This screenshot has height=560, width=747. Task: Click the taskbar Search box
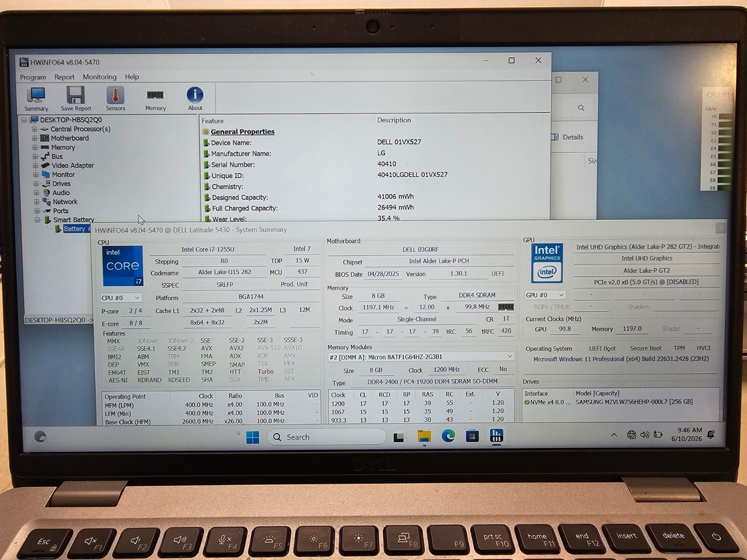[326, 437]
